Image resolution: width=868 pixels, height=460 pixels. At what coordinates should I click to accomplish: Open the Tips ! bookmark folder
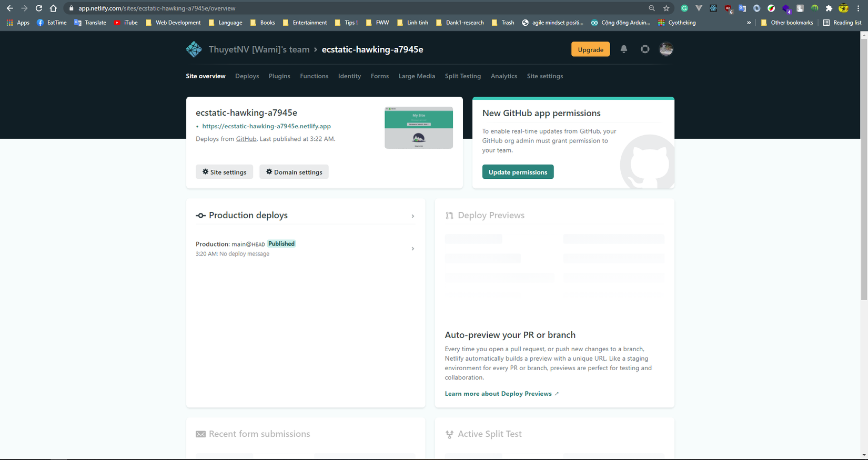[x=346, y=23]
